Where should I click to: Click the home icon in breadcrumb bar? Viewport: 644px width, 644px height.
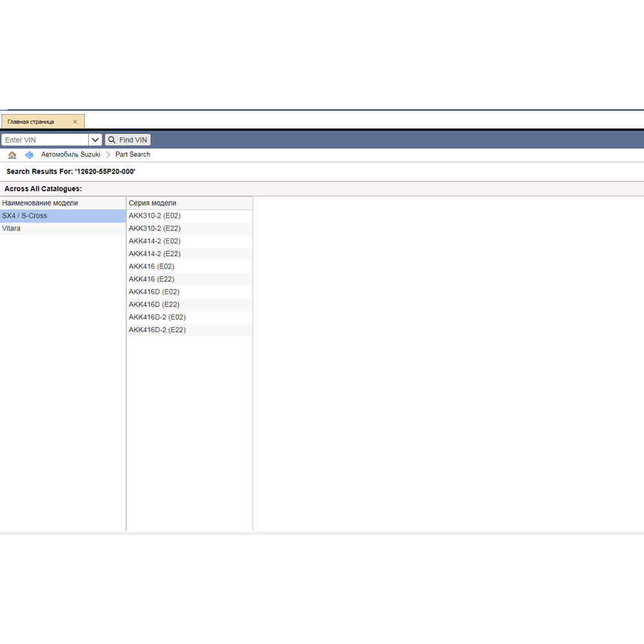click(x=12, y=155)
